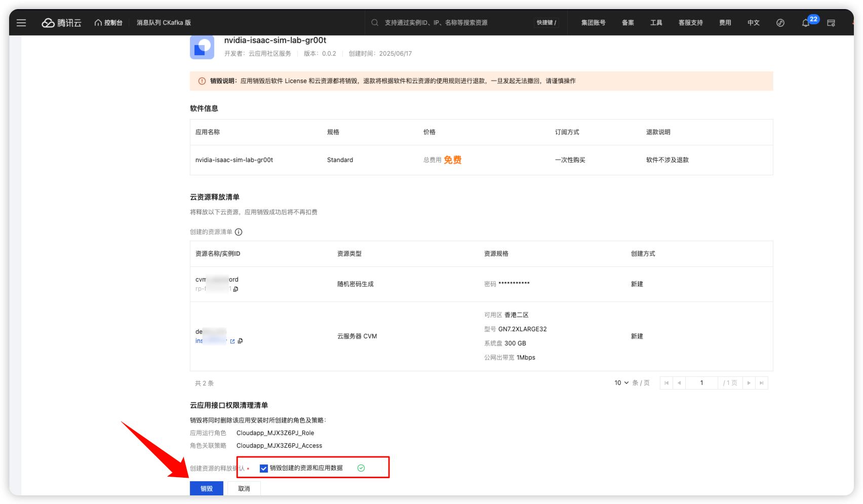Copy the cvm password resource ID
The image size is (863, 504).
tap(236, 289)
